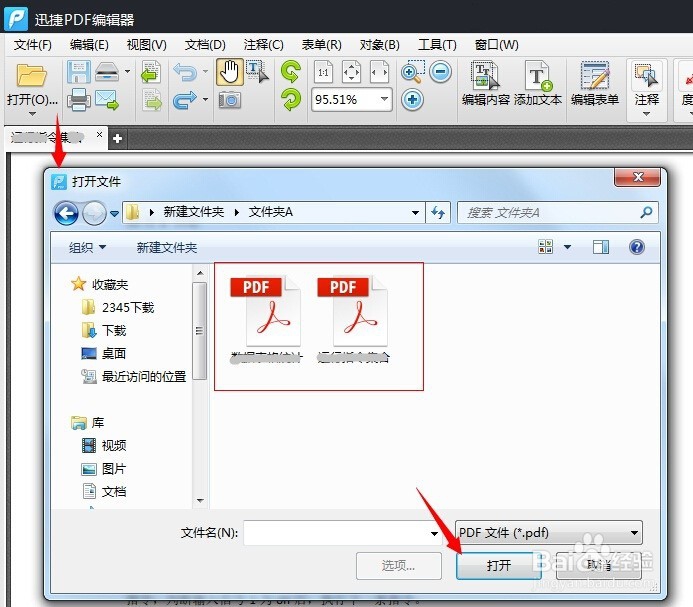Expand the undo history dropdown
The image size is (693, 607).
206,71
